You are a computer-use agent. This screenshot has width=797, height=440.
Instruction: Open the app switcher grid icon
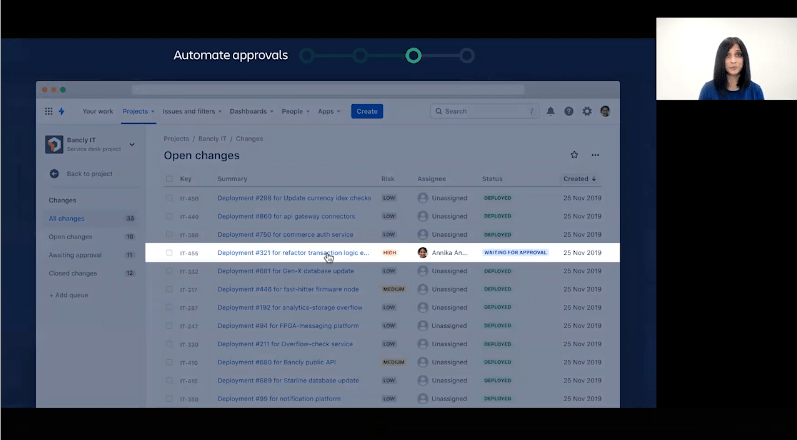click(x=48, y=111)
